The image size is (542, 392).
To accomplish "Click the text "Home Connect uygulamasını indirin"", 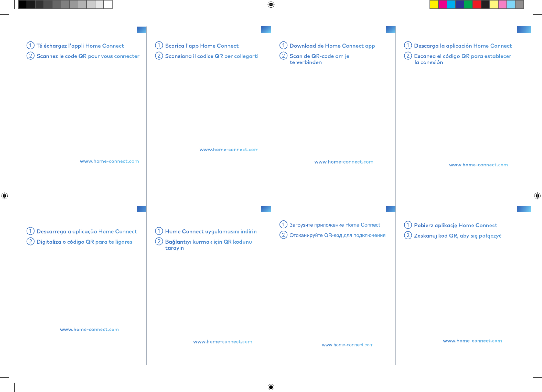I will (x=211, y=231).
